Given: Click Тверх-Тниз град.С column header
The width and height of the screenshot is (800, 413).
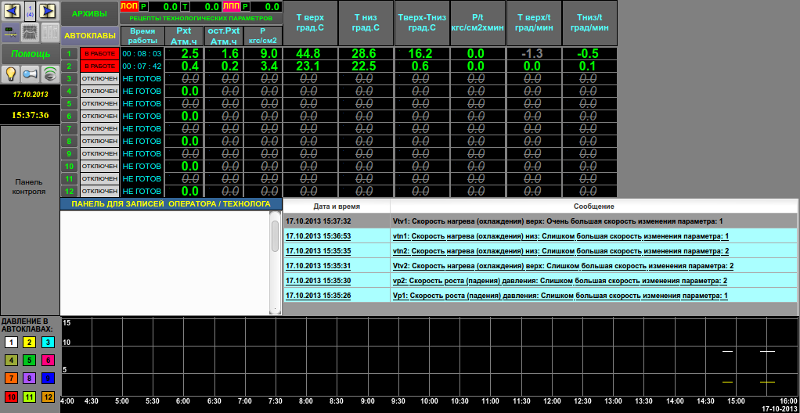Looking at the screenshot, I should click(x=421, y=23).
